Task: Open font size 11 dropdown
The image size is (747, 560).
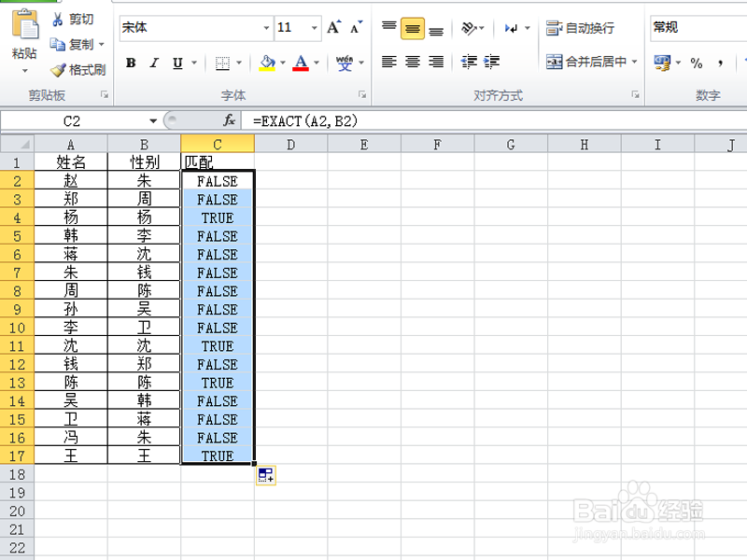Action: point(315,28)
